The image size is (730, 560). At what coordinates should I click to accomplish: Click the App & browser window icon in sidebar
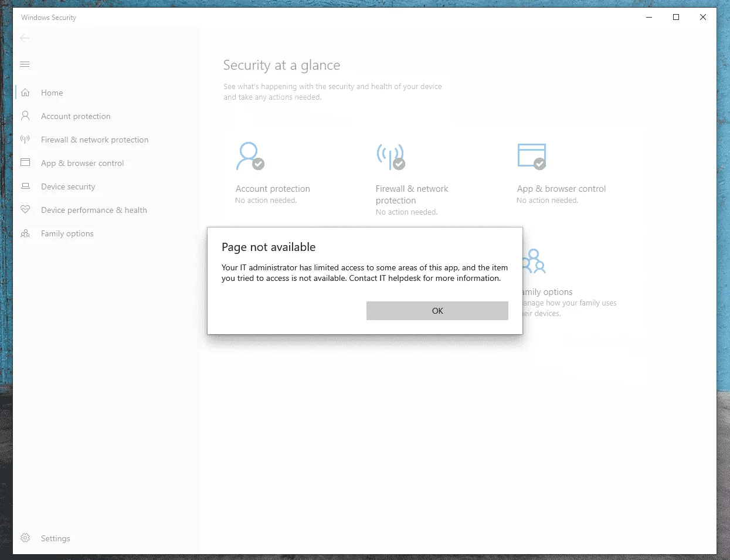(25, 162)
